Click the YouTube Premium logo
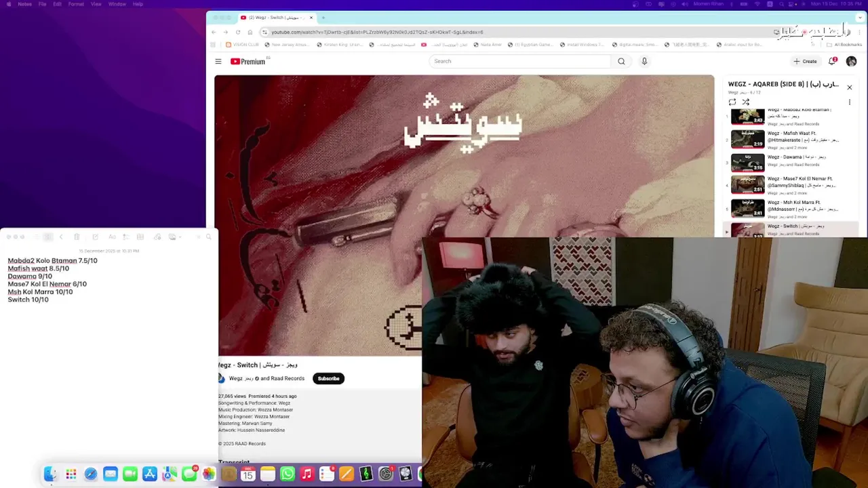 (x=248, y=62)
